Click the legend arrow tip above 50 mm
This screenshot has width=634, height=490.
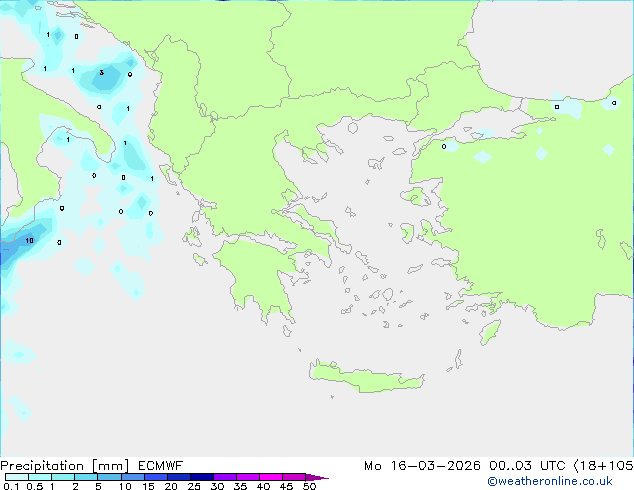(x=317, y=477)
